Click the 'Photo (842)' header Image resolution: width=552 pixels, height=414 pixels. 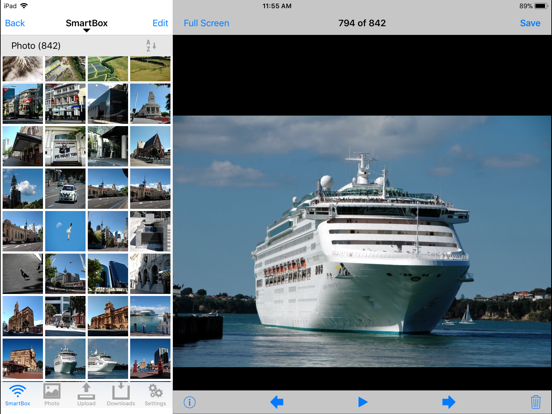[36, 46]
